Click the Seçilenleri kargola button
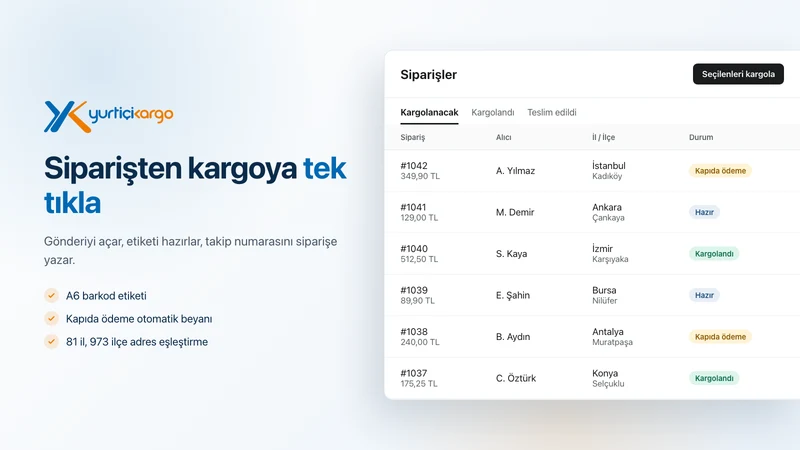Image resolution: width=800 pixels, height=450 pixels. click(x=738, y=74)
